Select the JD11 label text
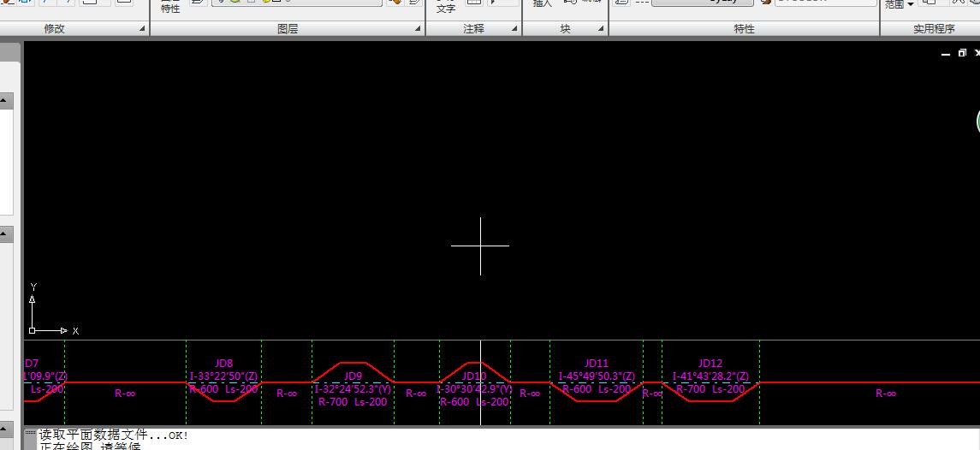This screenshot has height=450, width=980. tap(597, 363)
